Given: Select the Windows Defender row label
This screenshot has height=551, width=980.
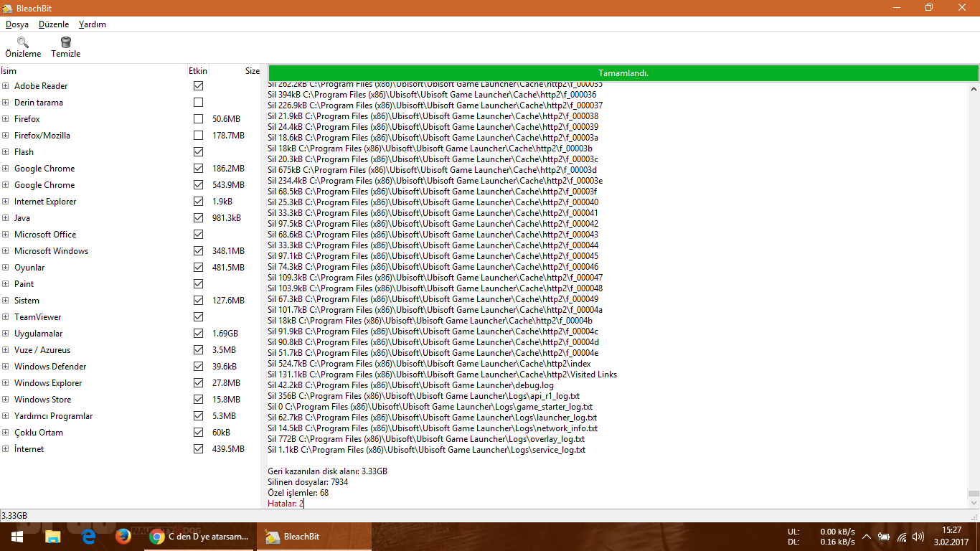Looking at the screenshot, I should pos(50,367).
